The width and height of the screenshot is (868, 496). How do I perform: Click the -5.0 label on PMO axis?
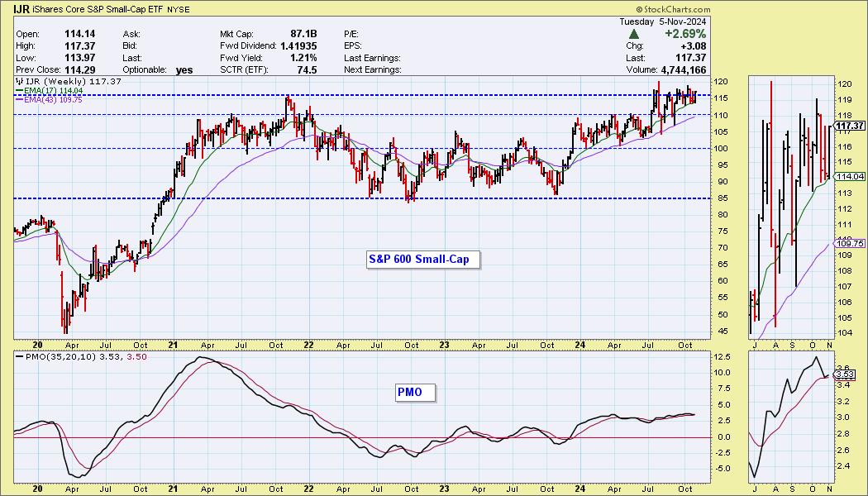pyautogui.click(x=722, y=469)
